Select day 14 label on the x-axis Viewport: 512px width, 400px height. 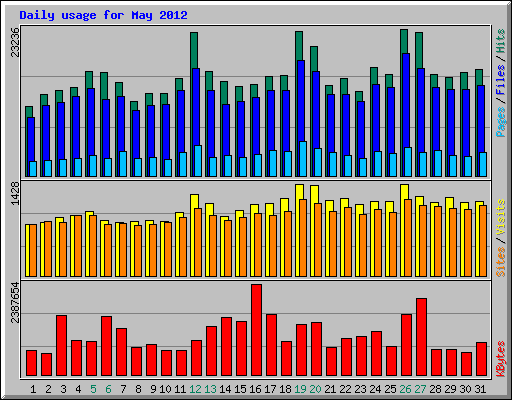click(225, 389)
